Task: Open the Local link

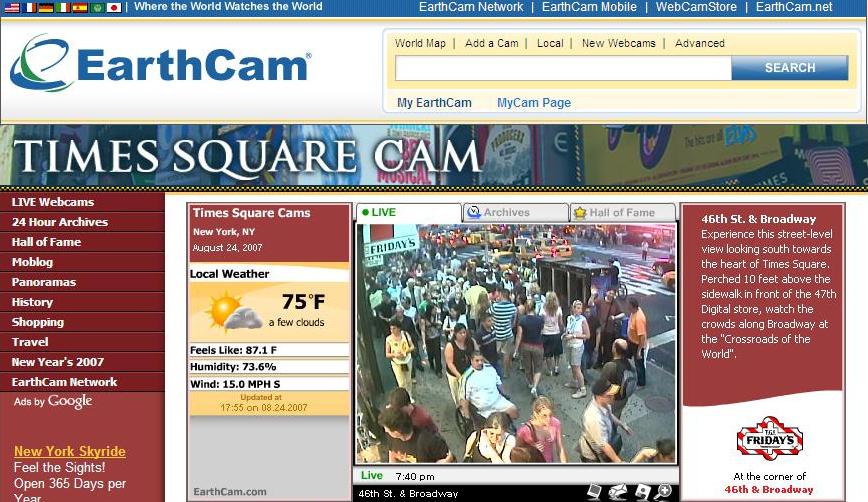Action: pyautogui.click(x=550, y=43)
